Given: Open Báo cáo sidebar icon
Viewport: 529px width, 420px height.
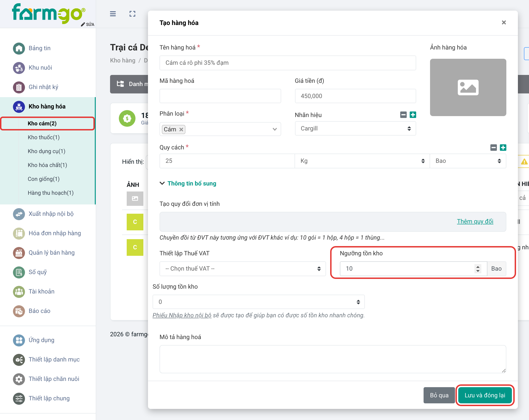Looking at the screenshot, I should 19,311.
